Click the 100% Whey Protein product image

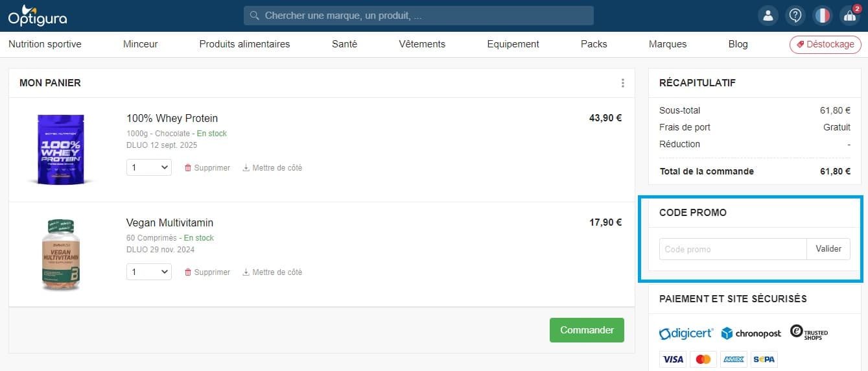click(60, 149)
